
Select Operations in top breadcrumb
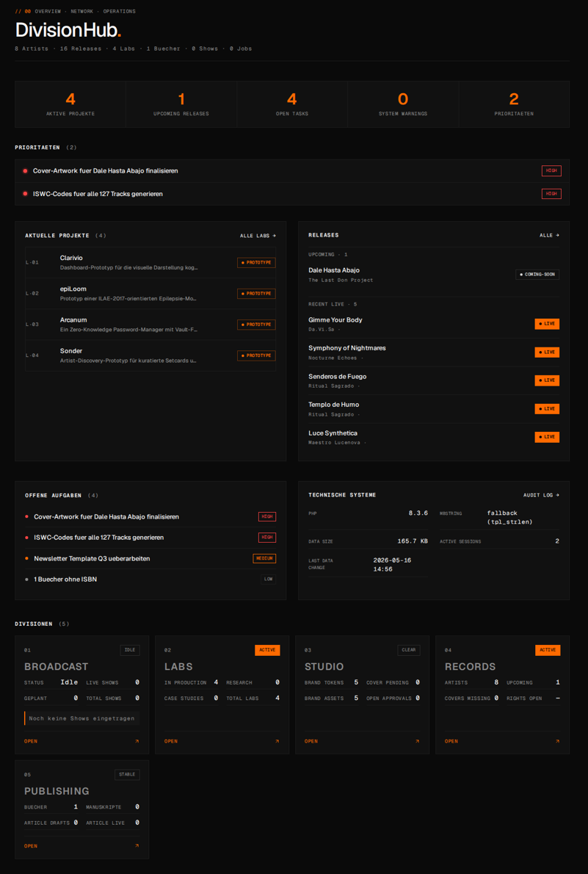pos(119,11)
